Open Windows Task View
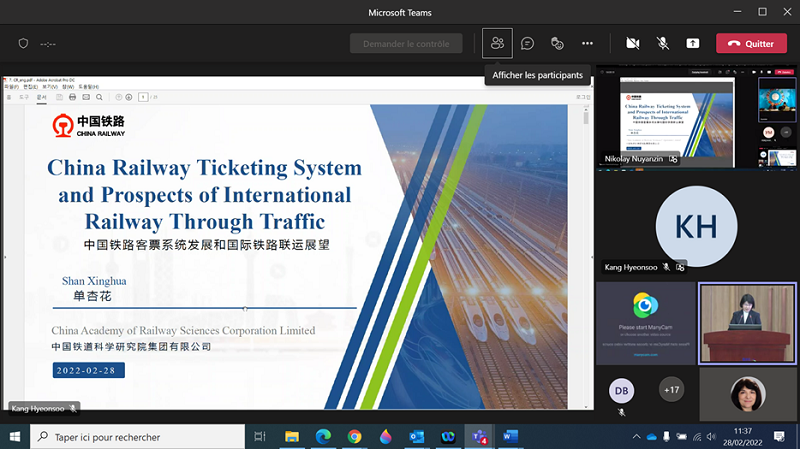This screenshot has height=449, width=800. pyautogui.click(x=260, y=437)
